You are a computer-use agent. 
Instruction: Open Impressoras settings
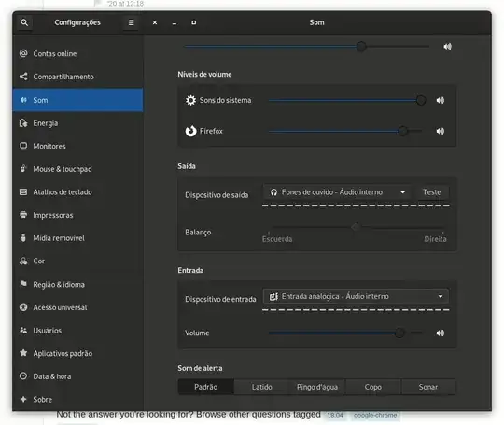[77, 215]
